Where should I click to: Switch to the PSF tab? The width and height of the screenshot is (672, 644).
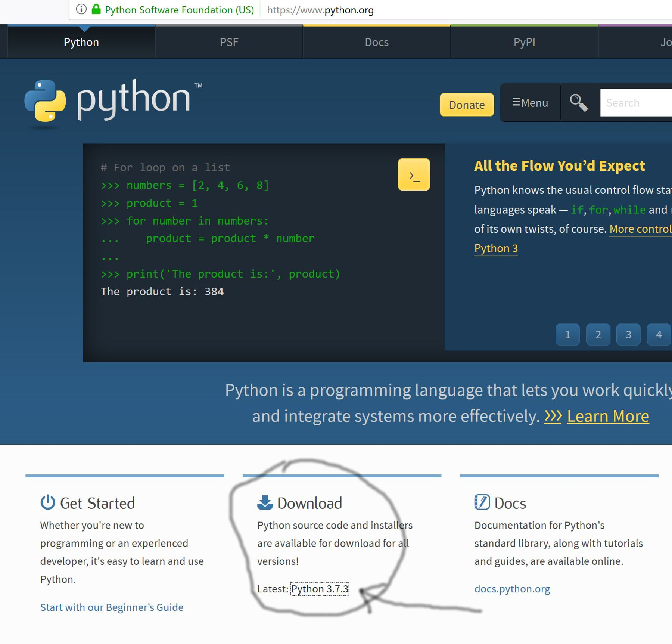point(228,42)
